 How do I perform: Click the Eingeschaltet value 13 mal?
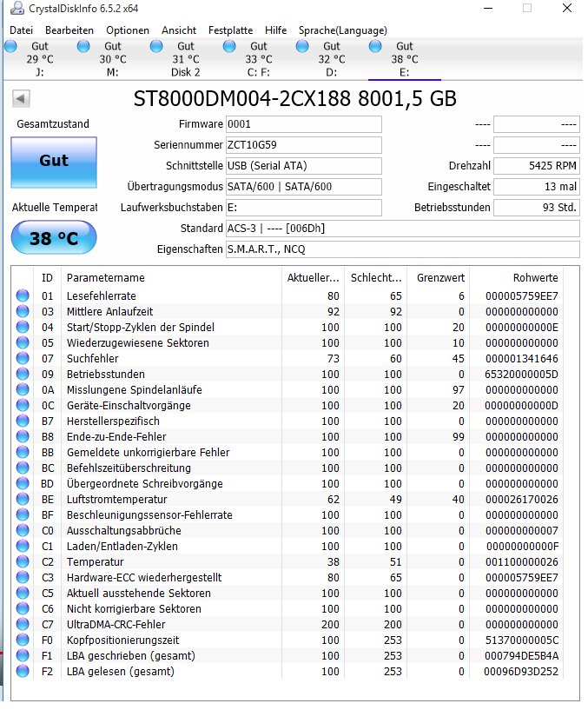537,187
